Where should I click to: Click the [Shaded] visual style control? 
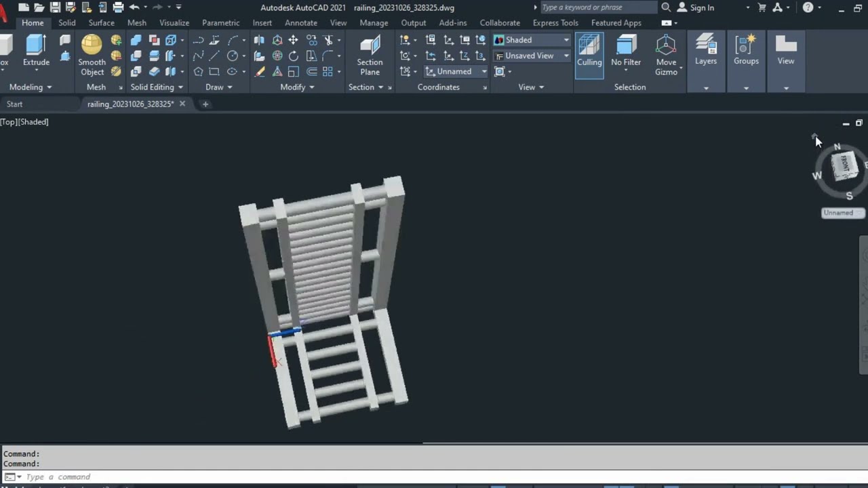[x=33, y=122]
